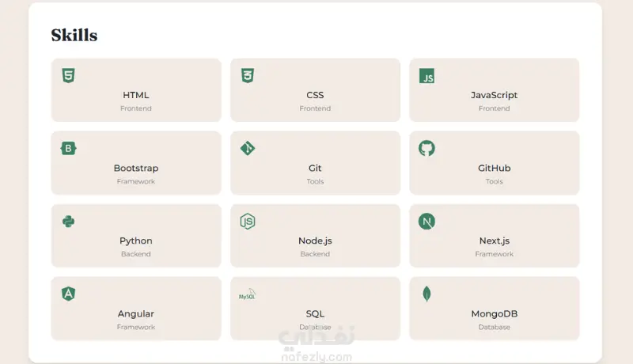
Task: Click the Node.js hexagon icon
Action: 248,221
